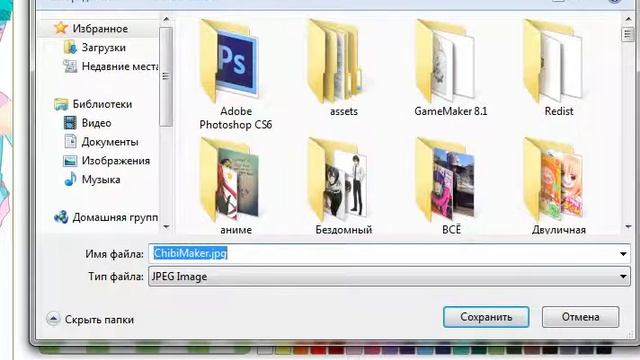This screenshot has width=640, height=360.
Task: Click the Загрузки folder icon in sidebar
Action: (x=70, y=47)
